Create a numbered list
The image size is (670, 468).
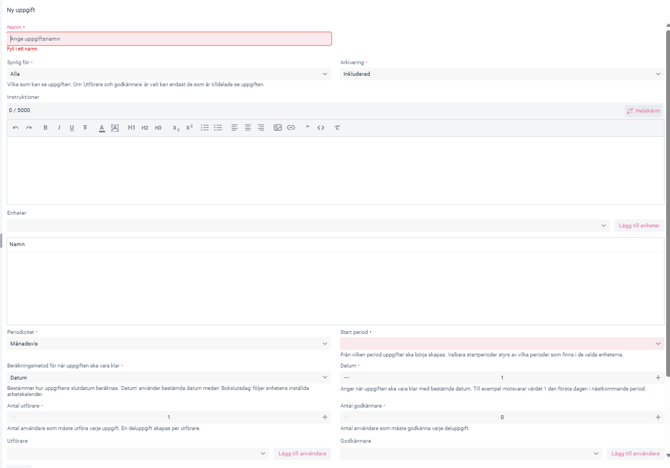[x=204, y=128]
